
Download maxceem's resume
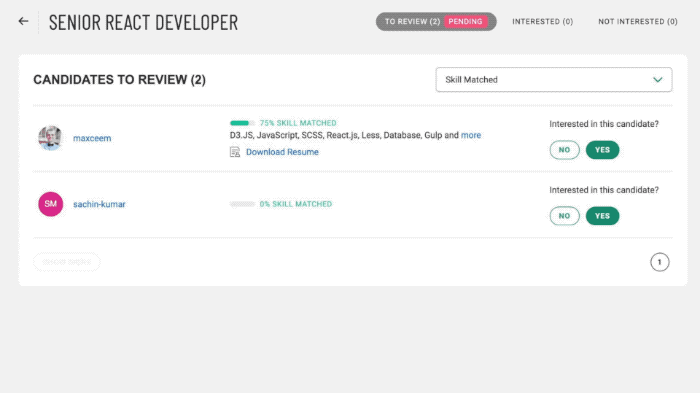click(282, 152)
